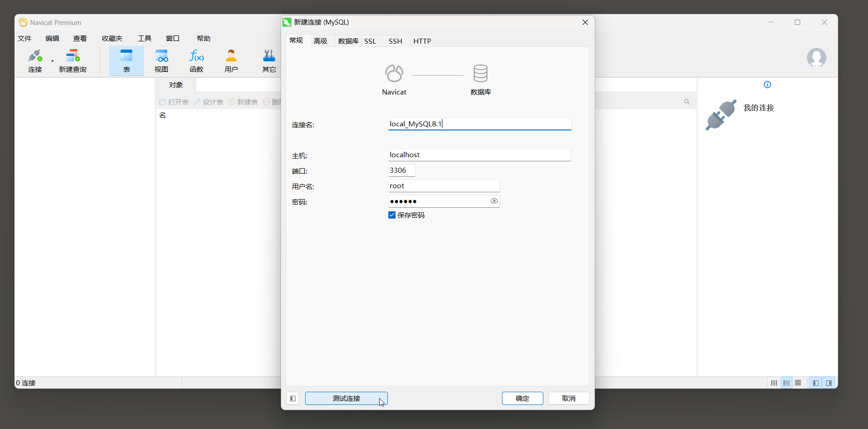The width and height of the screenshot is (868, 429).
Task: Open the Connection toolbar icon
Action: pos(35,61)
